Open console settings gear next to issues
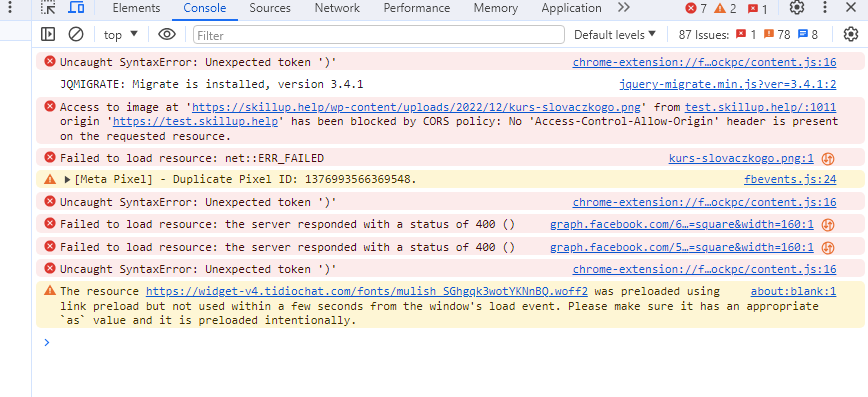The height and width of the screenshot is (397, 868). [x=850, y=34]
